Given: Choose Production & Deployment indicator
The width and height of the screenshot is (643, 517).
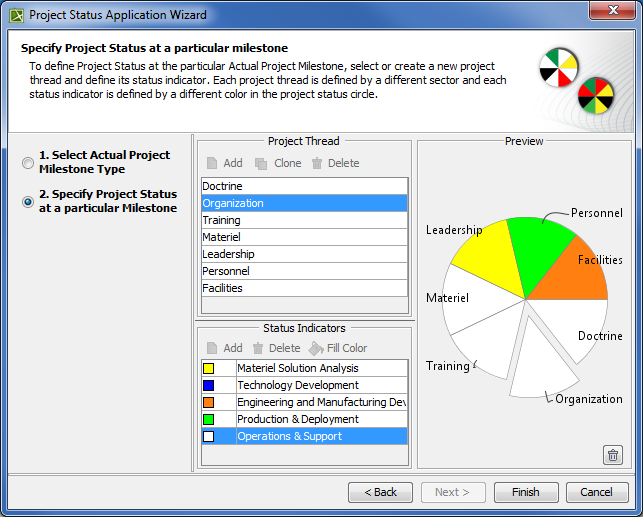Looking at the screenshot, I should tap(322, 419).
